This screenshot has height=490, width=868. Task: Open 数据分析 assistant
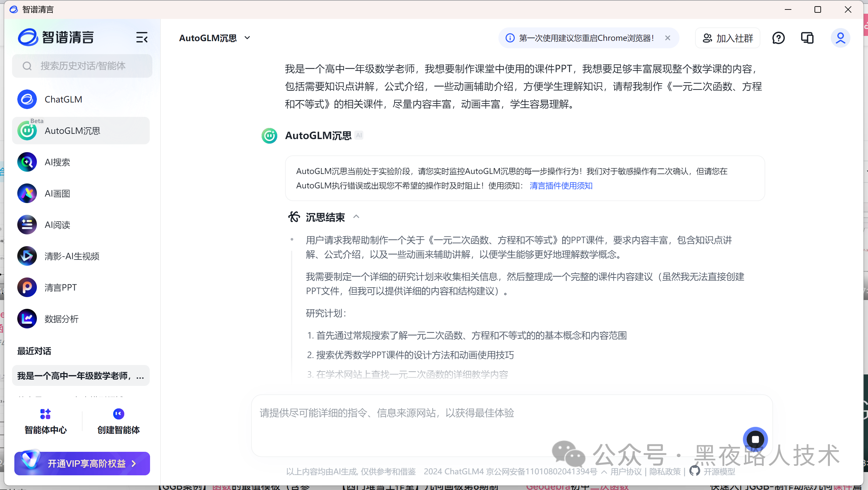[61, 319]
